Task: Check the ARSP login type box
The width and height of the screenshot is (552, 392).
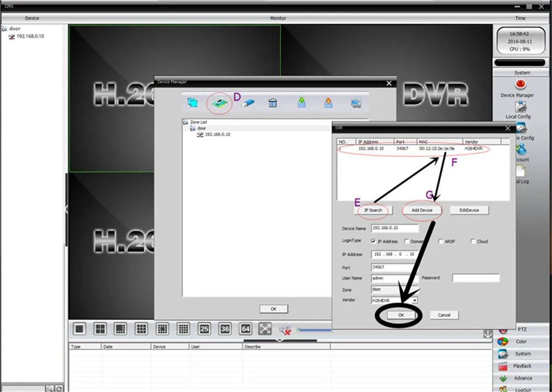Action: 440,241
